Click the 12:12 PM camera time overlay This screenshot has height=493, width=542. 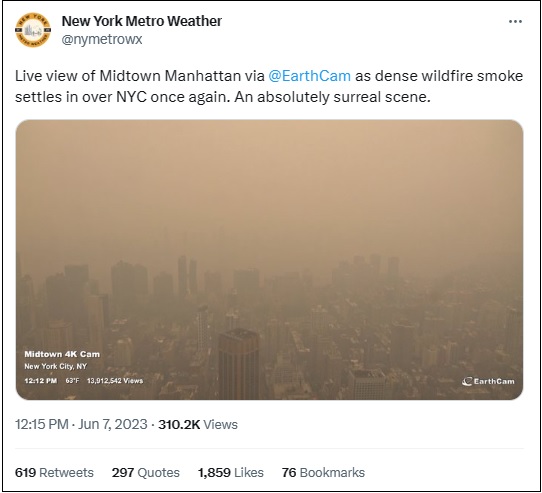click(x=40, y=381)
